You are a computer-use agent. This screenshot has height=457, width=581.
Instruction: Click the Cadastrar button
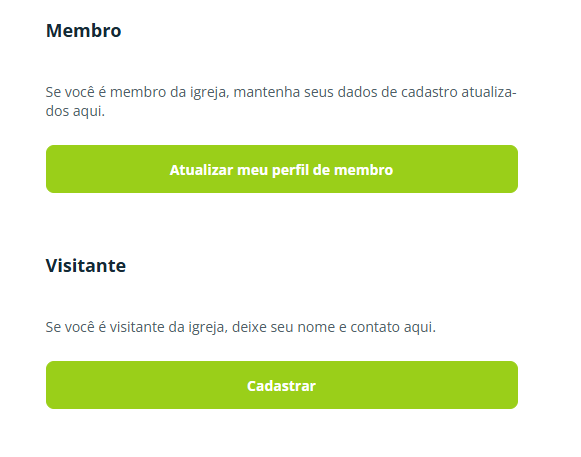click(282, 385)
